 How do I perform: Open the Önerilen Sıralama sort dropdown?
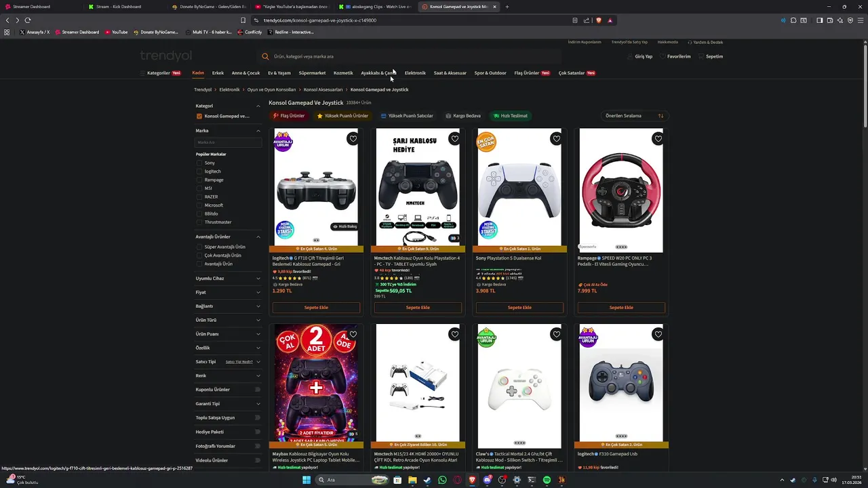634,116
